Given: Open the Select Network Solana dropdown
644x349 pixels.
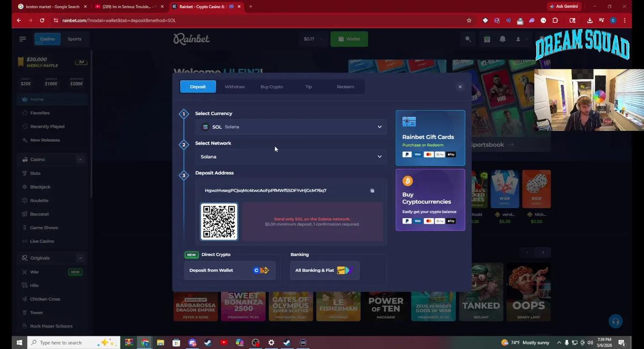Looking at the screenshot, I should (x=291, y=157).
